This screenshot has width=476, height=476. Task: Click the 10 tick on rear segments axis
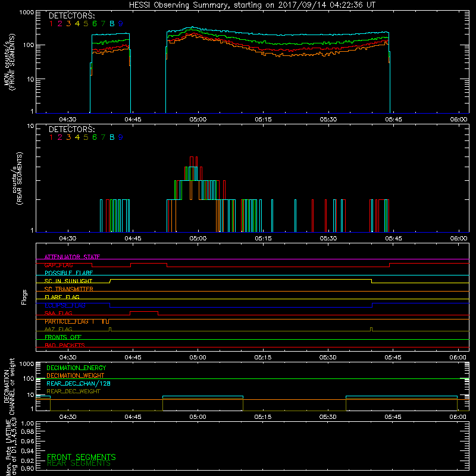[x=31, y=126]
